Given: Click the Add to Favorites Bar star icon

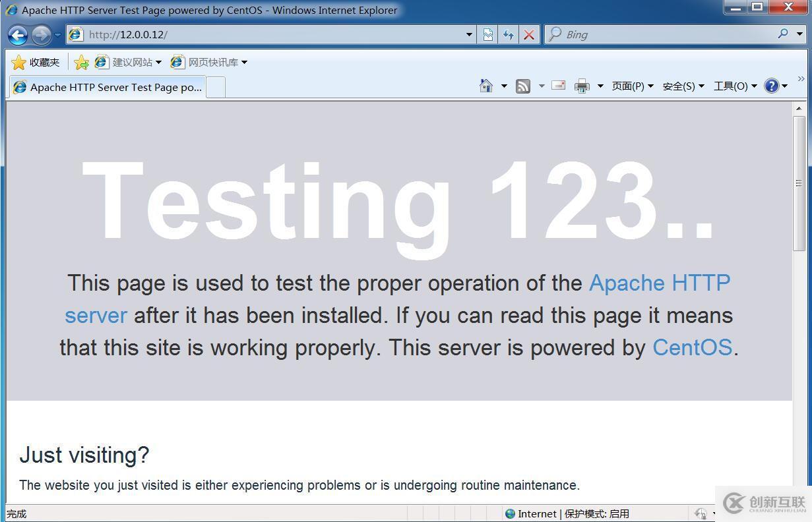Looking at the screenshot, I should (x=81, y=62).
